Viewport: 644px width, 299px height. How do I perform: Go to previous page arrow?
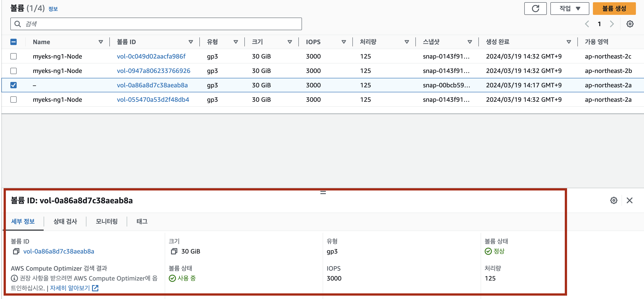click(587, 24)
